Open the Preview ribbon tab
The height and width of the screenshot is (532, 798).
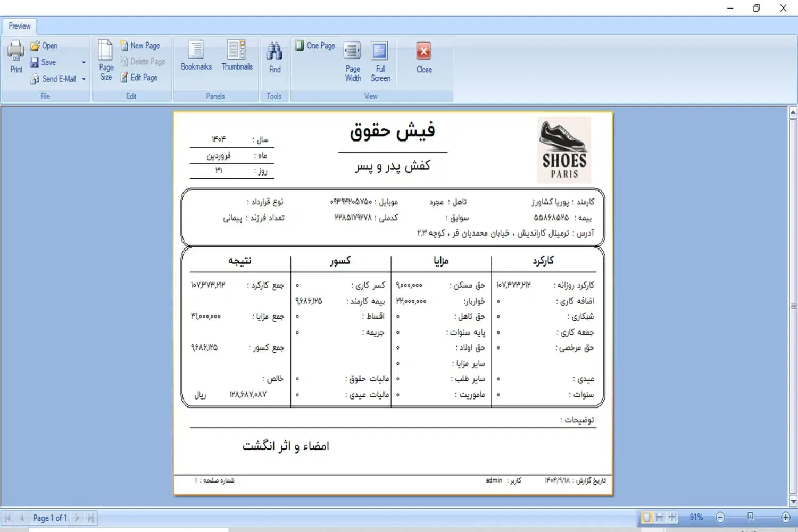20,26
